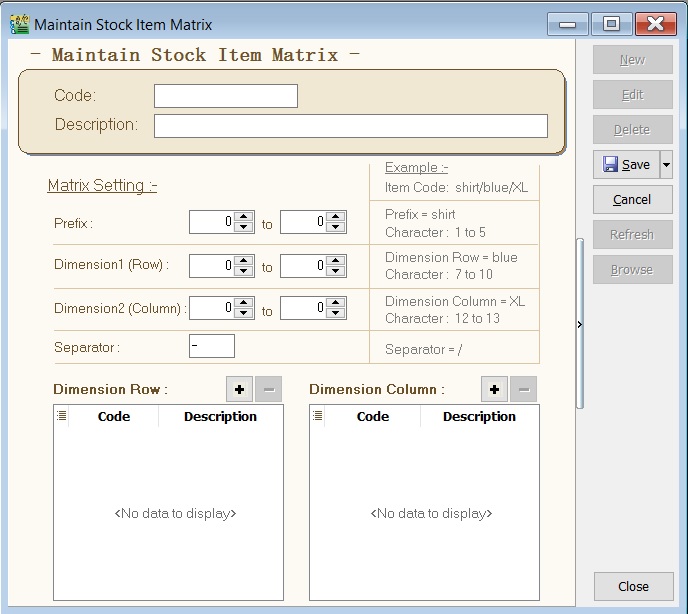
Task: Click the Separator text box
Action: pos(212,346)
